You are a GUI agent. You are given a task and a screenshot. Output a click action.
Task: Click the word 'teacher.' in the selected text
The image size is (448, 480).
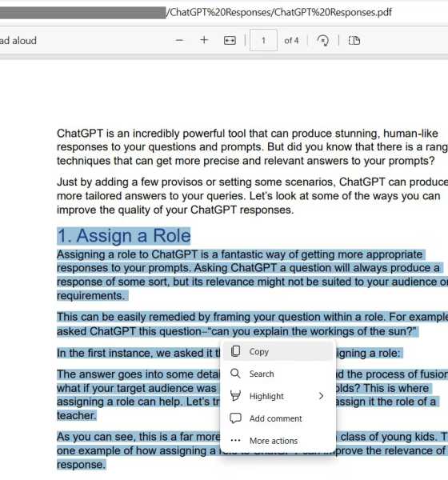[x=77, y=416]
